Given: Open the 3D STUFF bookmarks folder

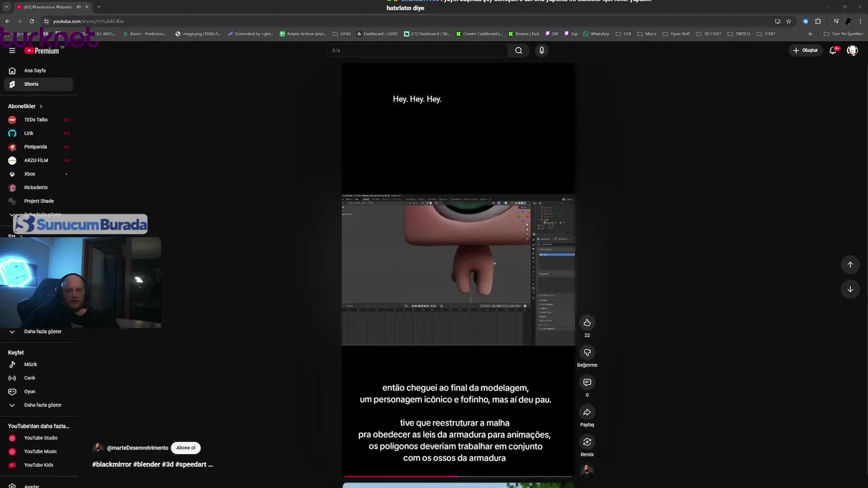Looking at the screenshot, I should tap(709, 33).
